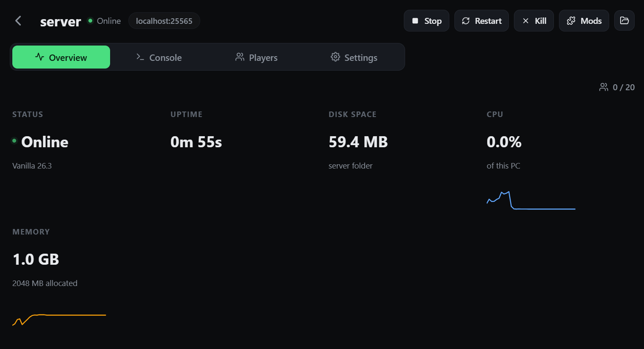Click the STATUS section label

point(28,114)
